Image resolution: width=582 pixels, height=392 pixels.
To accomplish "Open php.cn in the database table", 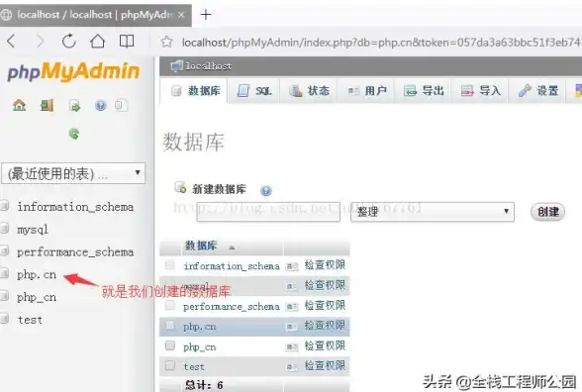I will click(x=200, y=327).
